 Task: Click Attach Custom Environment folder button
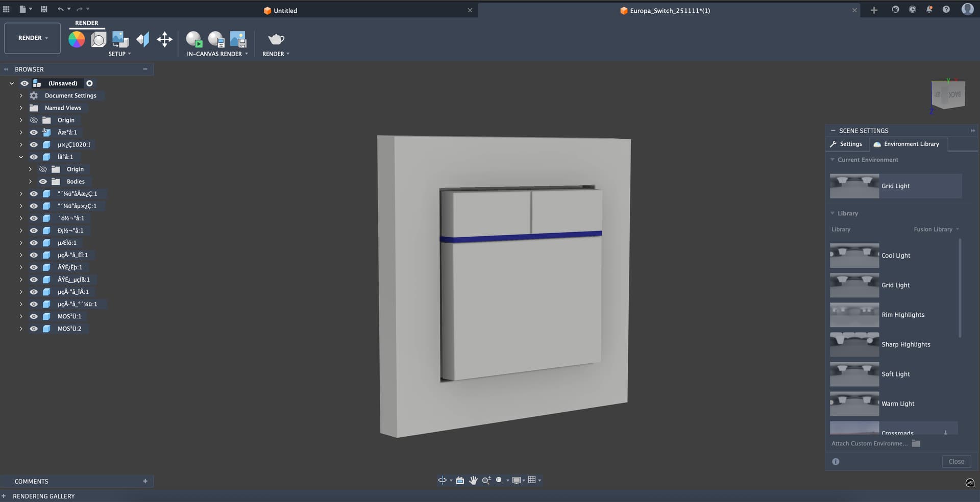(916, 444)
